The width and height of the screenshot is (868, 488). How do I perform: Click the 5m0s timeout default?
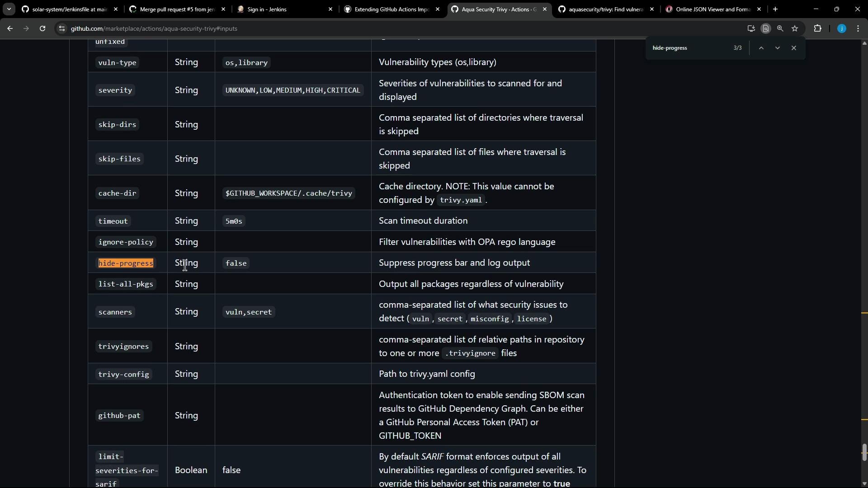click(234, 221)
